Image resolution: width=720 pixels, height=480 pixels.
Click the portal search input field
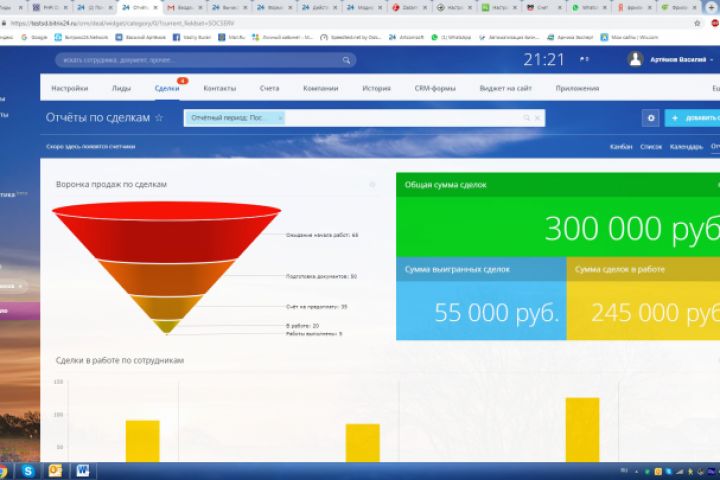point(205,60)
